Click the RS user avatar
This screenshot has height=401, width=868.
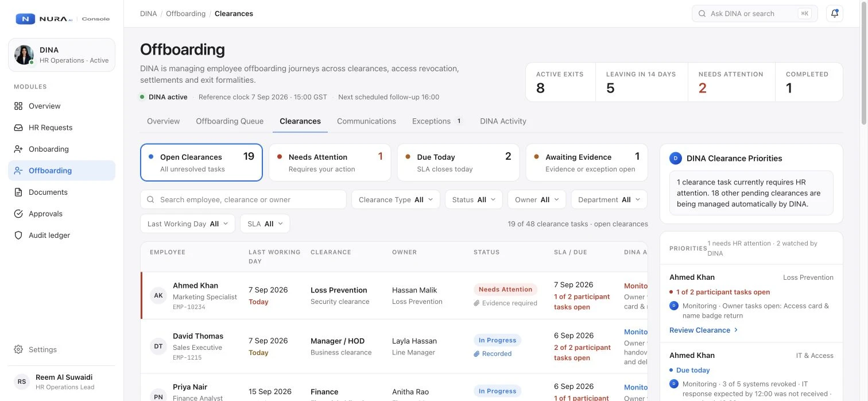pyautogui.click(x=22, y=382)
